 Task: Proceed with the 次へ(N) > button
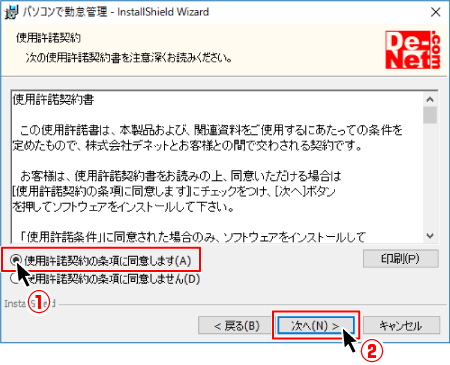[x=315, y=325]
